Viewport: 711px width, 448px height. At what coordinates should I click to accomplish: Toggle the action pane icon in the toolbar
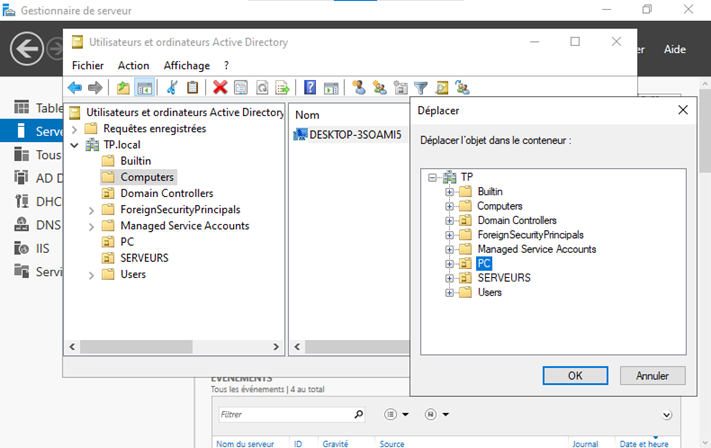pyautogui.click(x=331, y=88)
